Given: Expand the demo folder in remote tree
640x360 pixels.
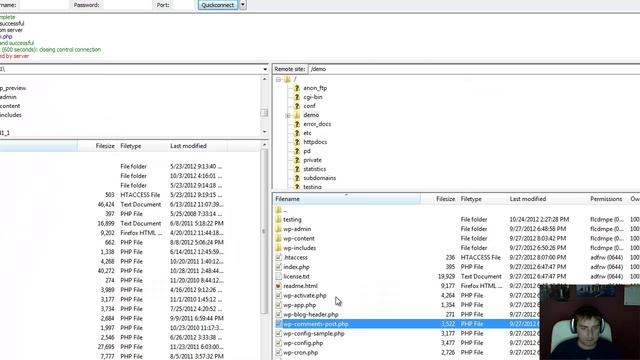Looking at the screenshot, I should (288, 116).
